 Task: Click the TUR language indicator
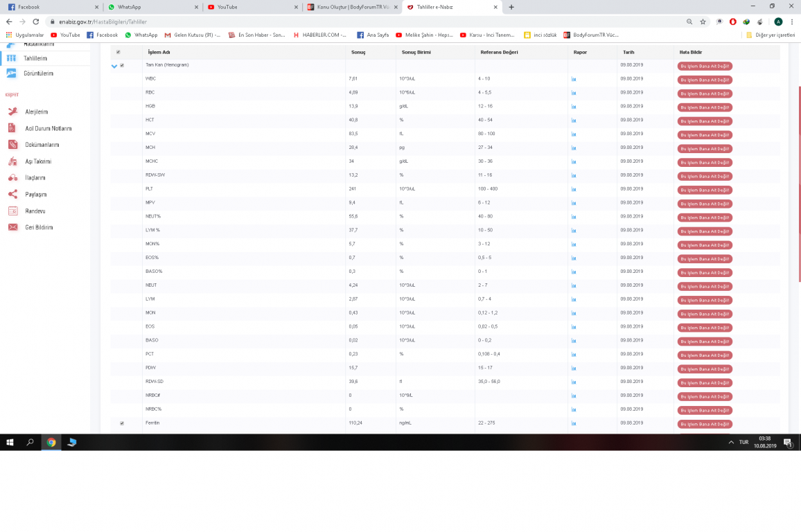click(743, 442)
